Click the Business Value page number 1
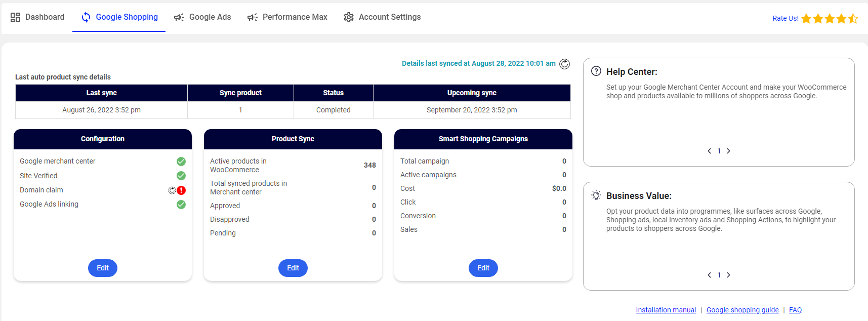The height and width of the screenshot is (321, 868). [x=719, y=275]
